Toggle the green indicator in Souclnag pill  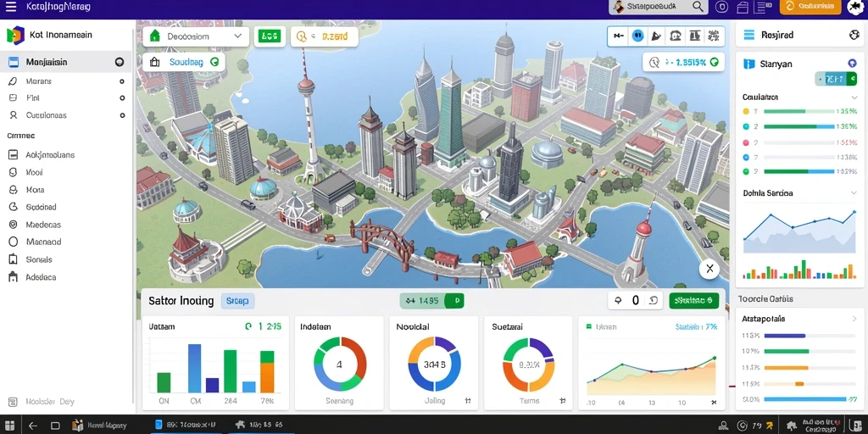(214, 63)
